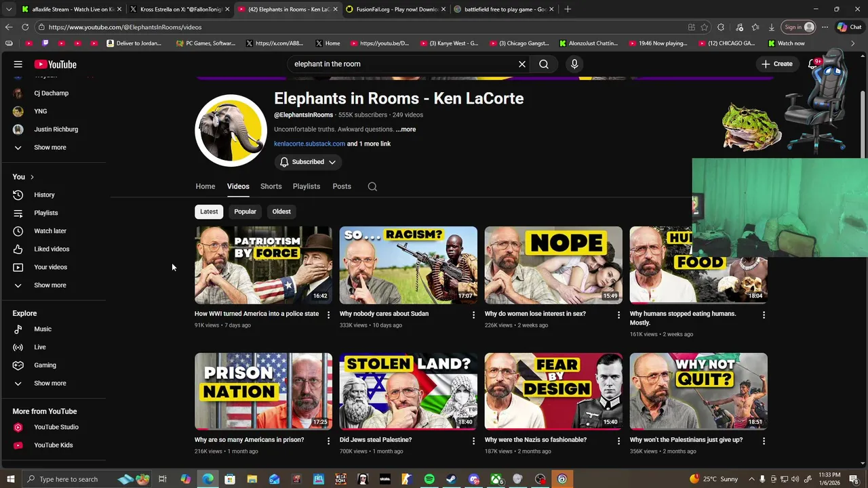Open options for 'Why do women lose interest'
This screenshot has width=868, height=488.
[619, 315]
